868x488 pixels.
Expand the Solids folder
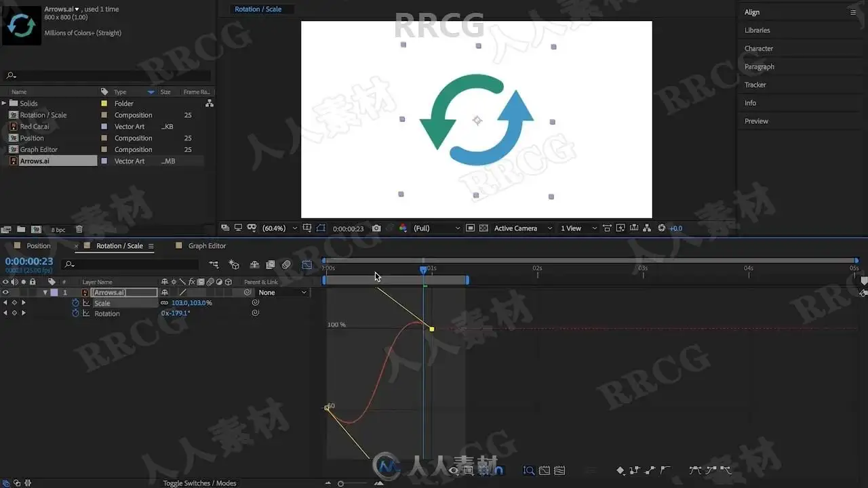click(x=4, y=103)
